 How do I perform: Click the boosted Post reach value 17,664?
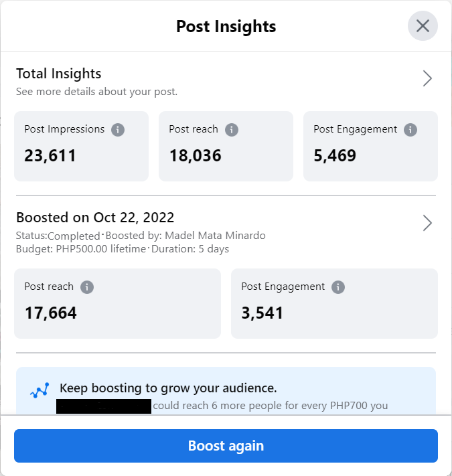coord(51,313)
